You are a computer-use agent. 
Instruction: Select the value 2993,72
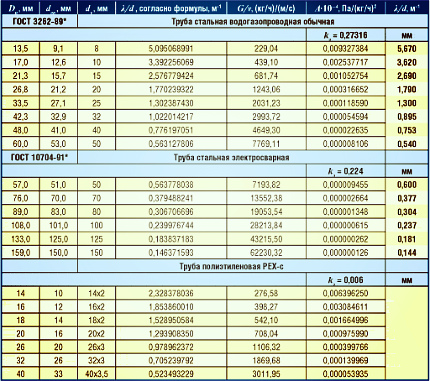266,117
